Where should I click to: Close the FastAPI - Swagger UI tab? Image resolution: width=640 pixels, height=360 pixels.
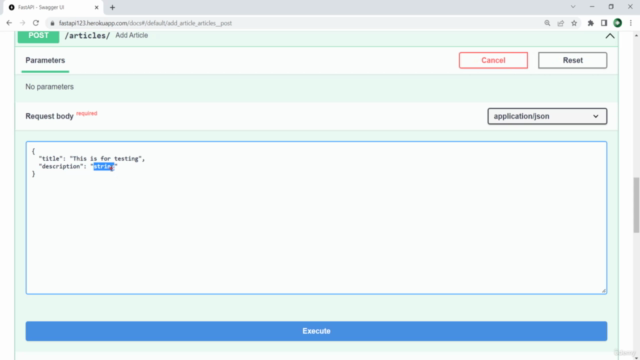(x=97, y=7)
